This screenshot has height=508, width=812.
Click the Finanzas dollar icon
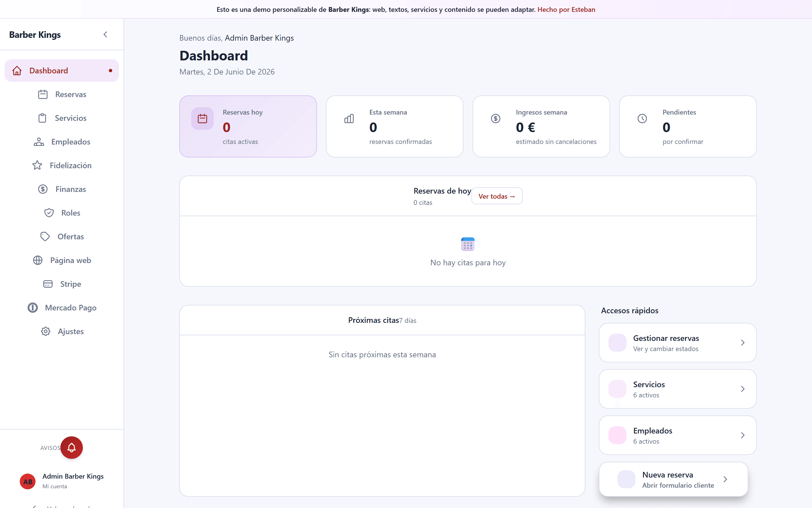point(43,189)
